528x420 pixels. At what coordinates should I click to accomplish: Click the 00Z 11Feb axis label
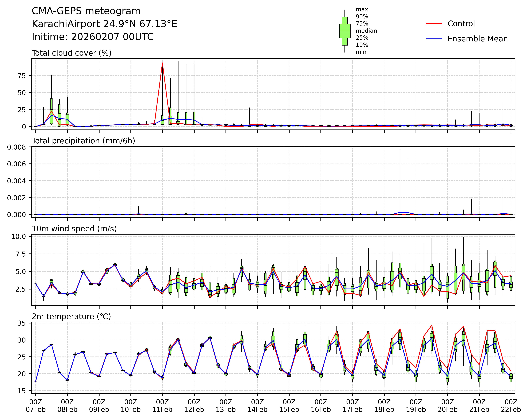click(x=162, y=406)
